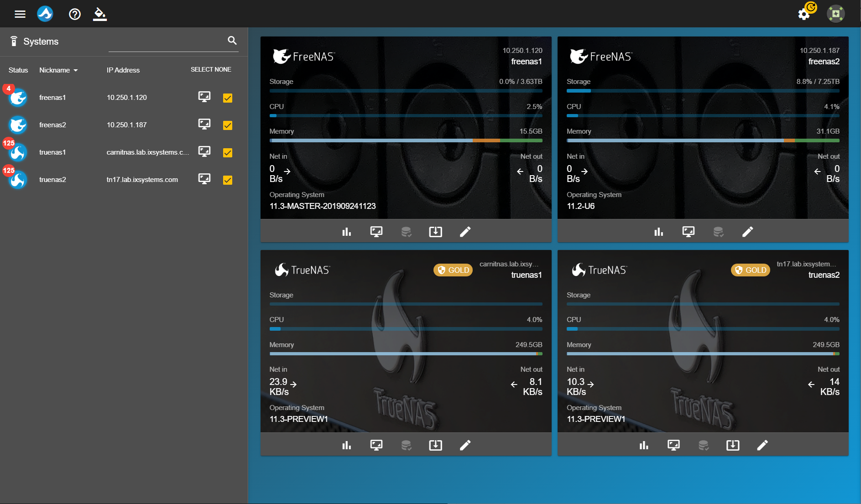Screen dimensions: 861x504
Task: Open reports chart icon on truenas2 card
Action: [x=644, y=445]
